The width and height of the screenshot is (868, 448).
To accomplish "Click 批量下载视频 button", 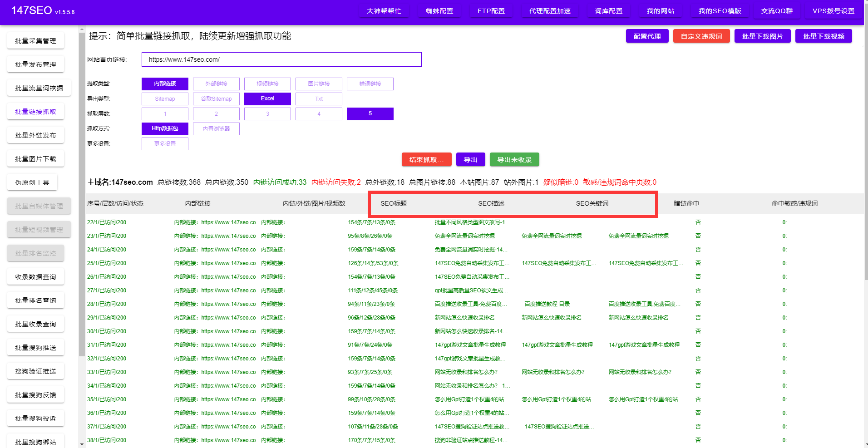I will tap(824, 36).
